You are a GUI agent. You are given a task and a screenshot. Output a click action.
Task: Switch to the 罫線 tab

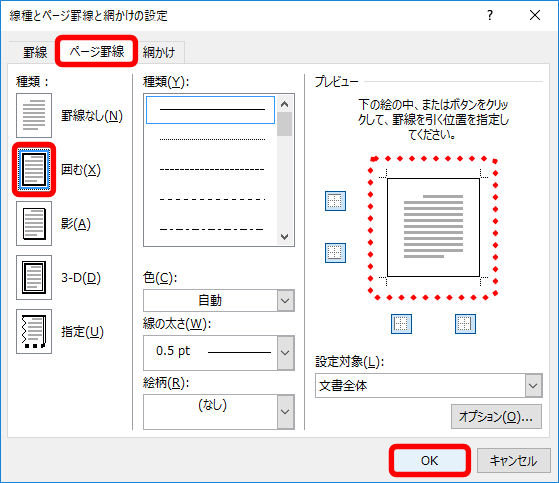point(35,53)
